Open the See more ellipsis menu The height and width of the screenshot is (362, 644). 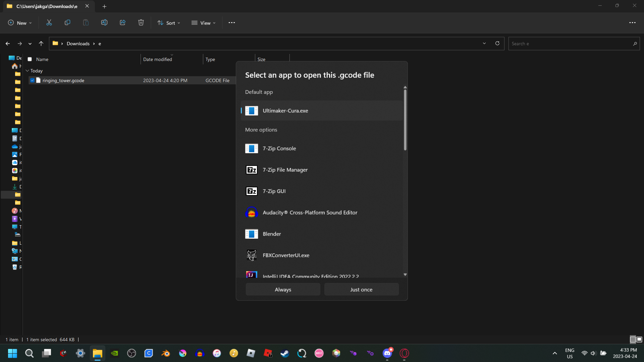pos(232,23)
